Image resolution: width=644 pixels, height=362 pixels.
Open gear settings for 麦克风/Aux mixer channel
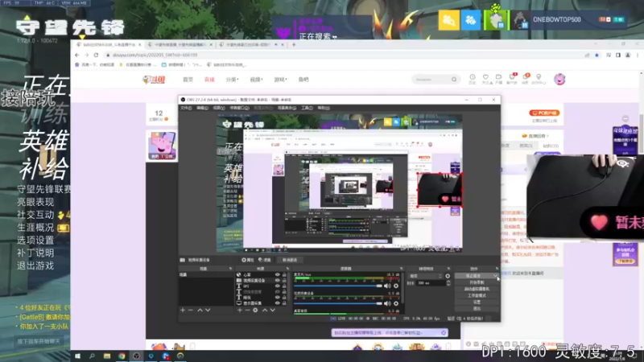click(396, 286)
